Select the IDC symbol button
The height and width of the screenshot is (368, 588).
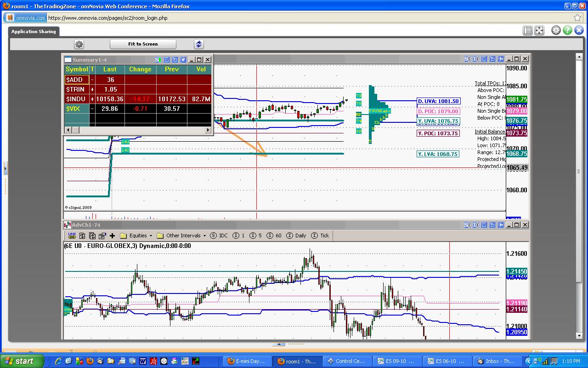(x=219, y=236)
